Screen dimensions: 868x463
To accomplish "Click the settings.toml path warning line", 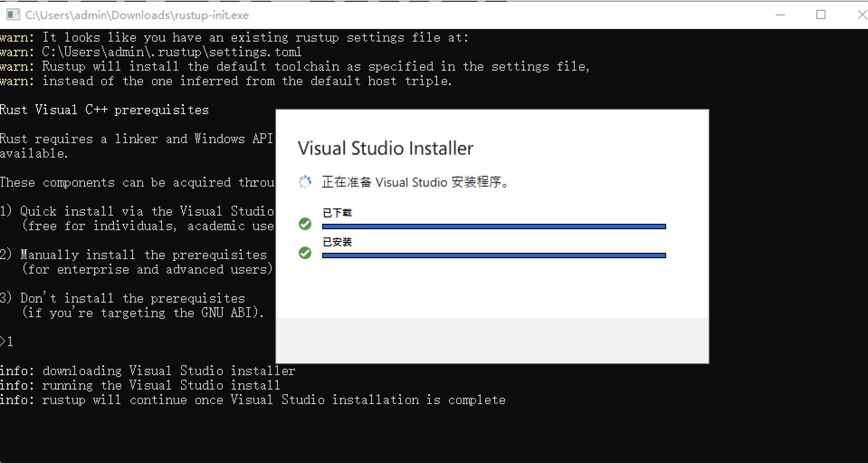I will 151,52.
